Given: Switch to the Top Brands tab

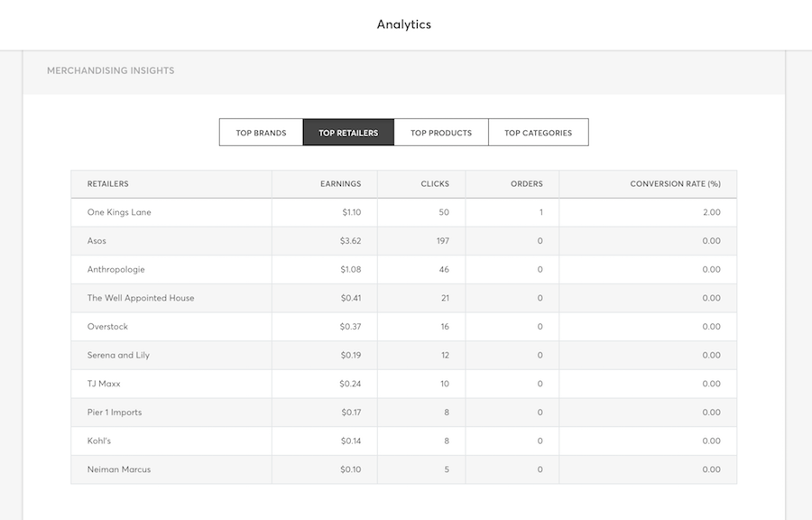Looking at the screenshot, I should [x=261, y=133].
